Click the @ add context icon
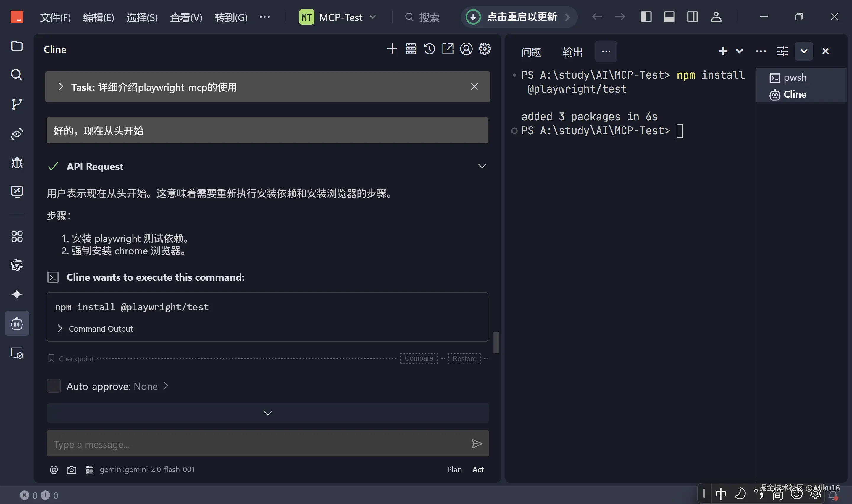The image size is (852, 504). [54, 470]
